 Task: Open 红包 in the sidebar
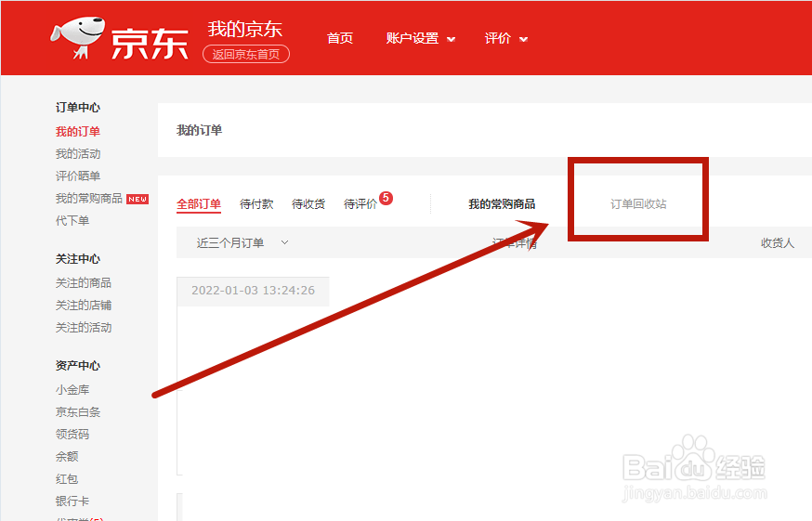pos(67,478)
